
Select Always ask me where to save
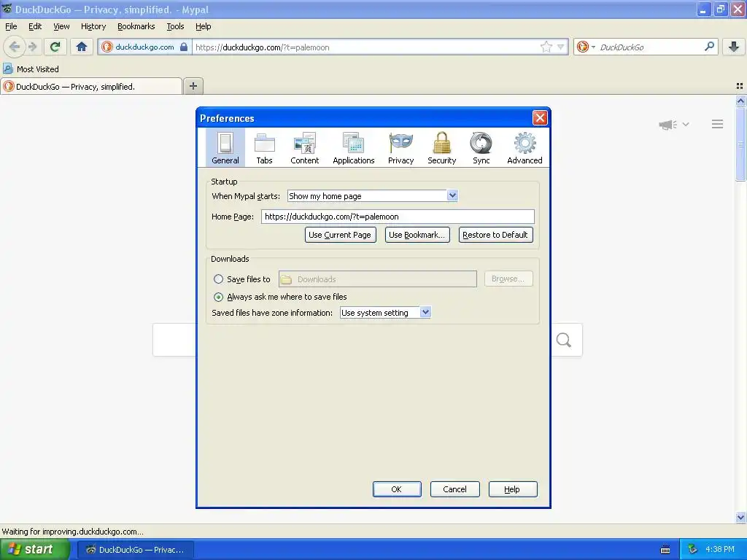point(218,297)
